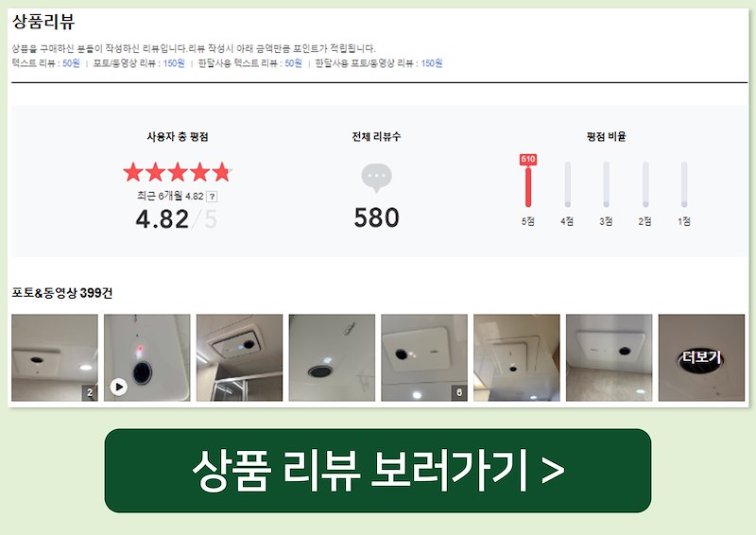This screenshot has width=756, height=535.
Task: Click the 상품 리뷰 보러가기 green button
Action: [x=377, y=471]
